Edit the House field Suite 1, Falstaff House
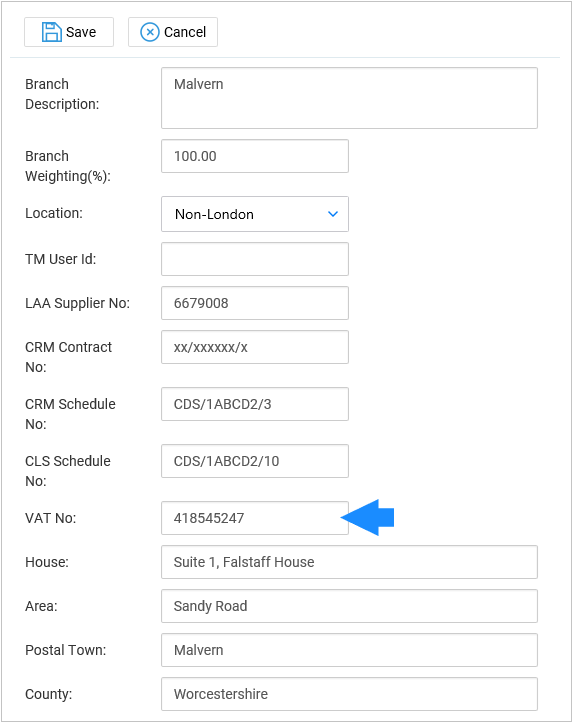Screen dimensions: 574x724 click(350, 562)
